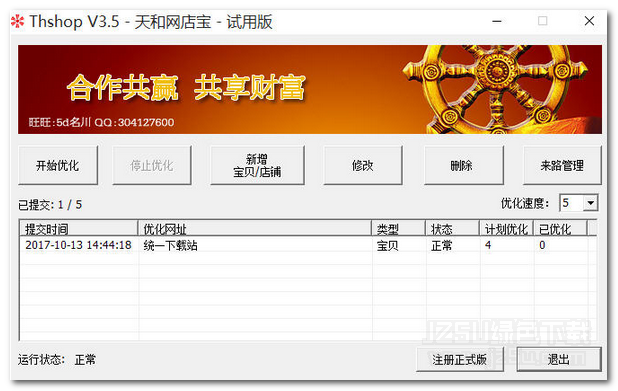Register via 注册正式版 button
Viewport: 618px width, 391px height.
(x=460, y=359)
